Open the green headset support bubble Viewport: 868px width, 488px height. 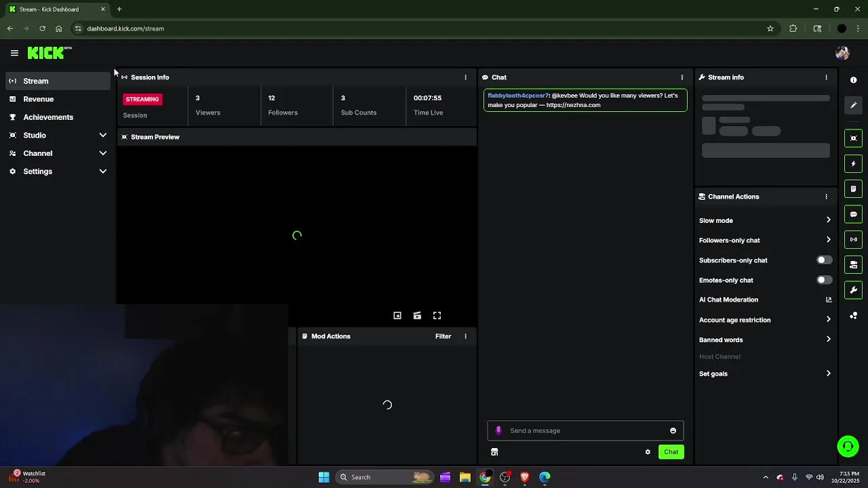coord(848,446)
